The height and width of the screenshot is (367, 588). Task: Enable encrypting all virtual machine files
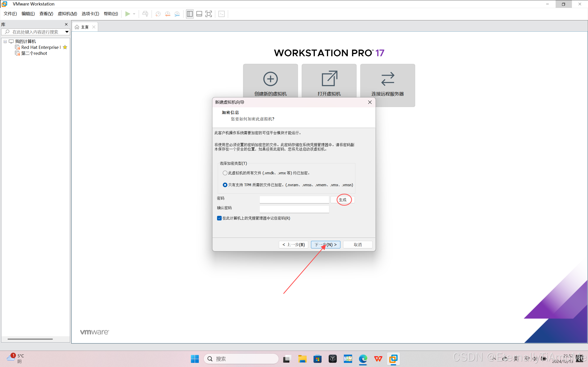[x=225, y=173]
